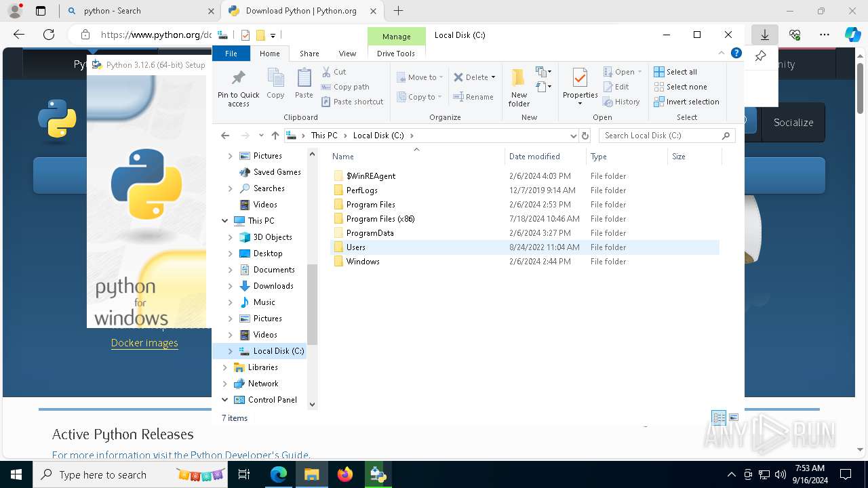The image size is (868, 488).
Task: Open Copy to dropdown
Action: [x=420, y=97]
